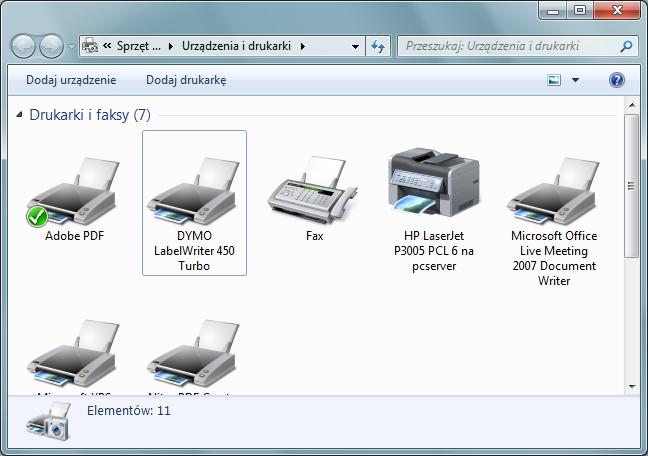Image resolution: width=648 pixels, height=456 pixels.
Task: Click devices and printers icon in address bar
Action: pyautogui.click(x=90, y=46)
